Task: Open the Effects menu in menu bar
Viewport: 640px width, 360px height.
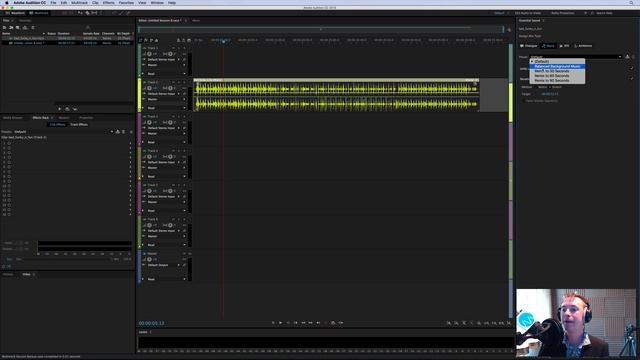Action: (x=109, y=3)
